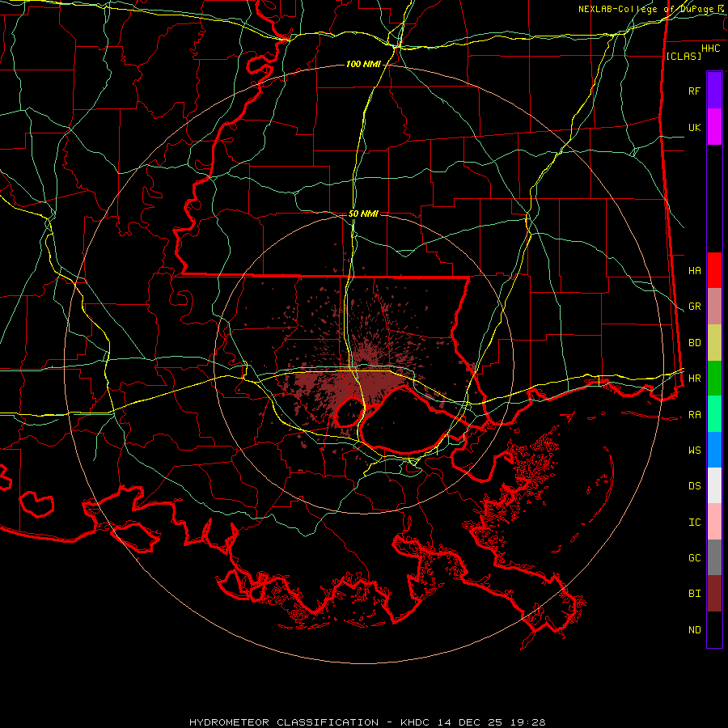This screenshot has height=728, width=728.
Task: Click the BI legend label
Action: coord(694,594)
